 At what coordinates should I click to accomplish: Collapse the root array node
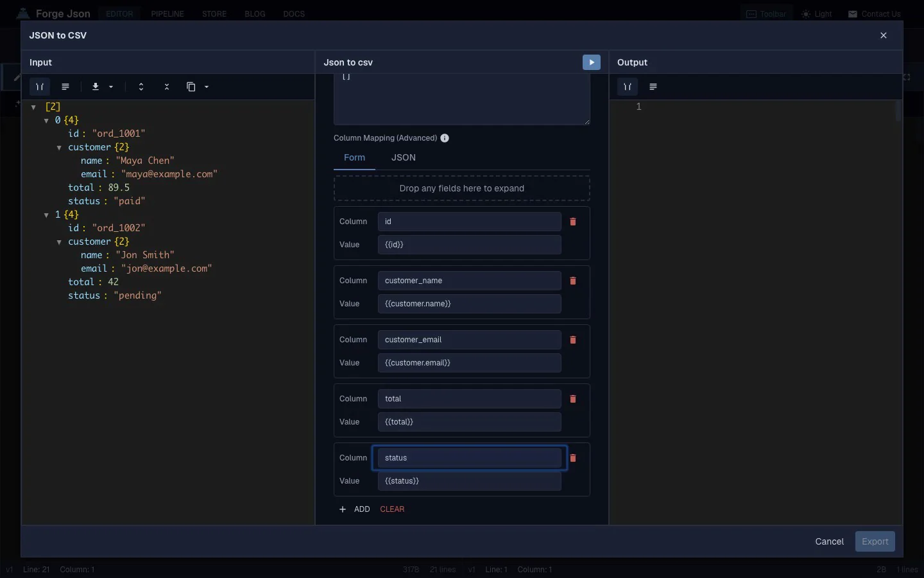33,107
